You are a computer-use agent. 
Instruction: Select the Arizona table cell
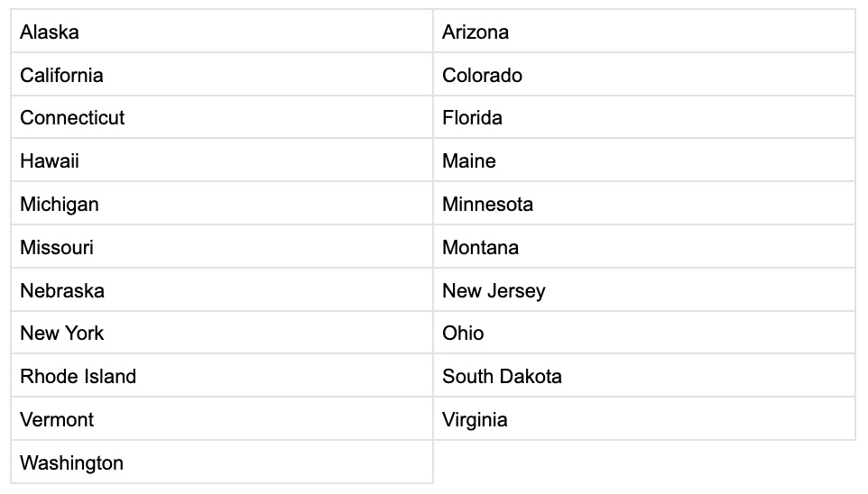[476, 32]
